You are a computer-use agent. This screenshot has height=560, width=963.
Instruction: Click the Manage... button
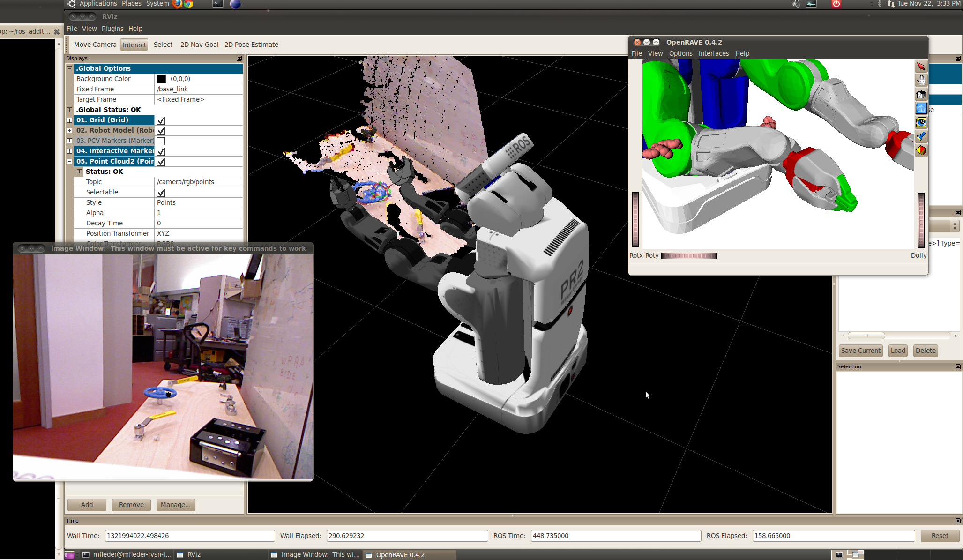[x=176, y=505]
